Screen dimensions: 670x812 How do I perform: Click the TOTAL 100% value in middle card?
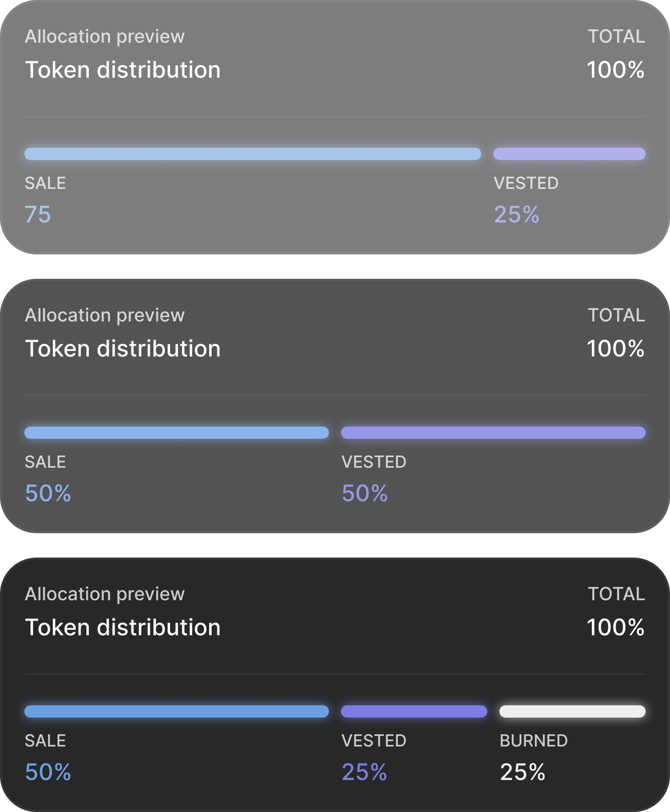click(x=615, y=349)
